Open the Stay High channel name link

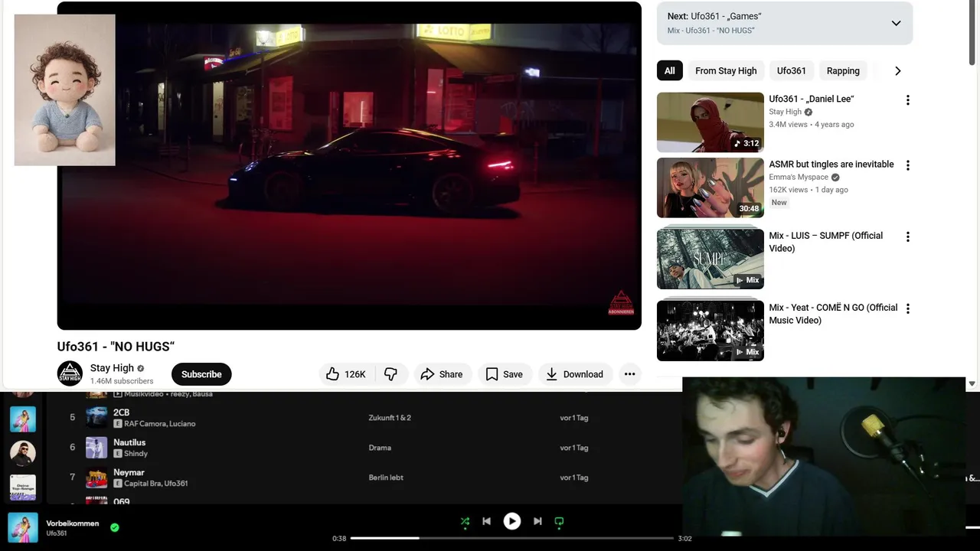click(112, 368)
